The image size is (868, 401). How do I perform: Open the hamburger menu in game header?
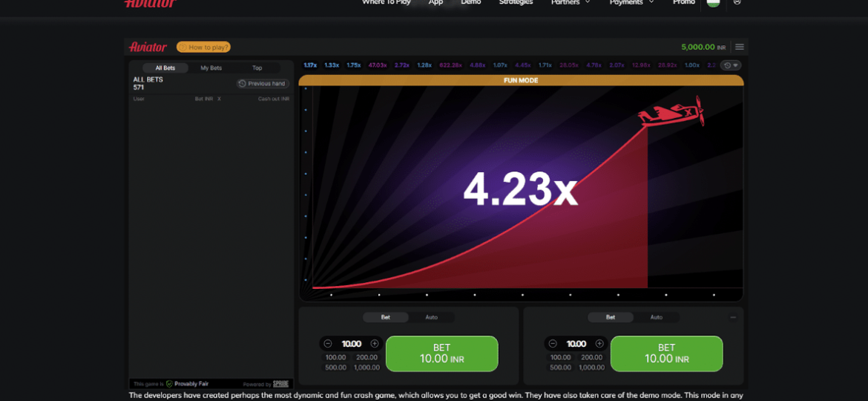[739, 47]
